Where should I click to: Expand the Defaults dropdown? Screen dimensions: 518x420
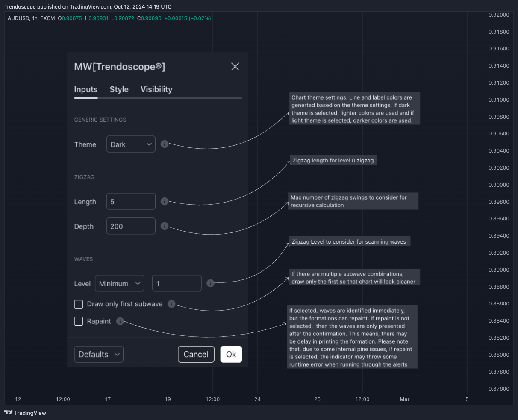point(99,354)
